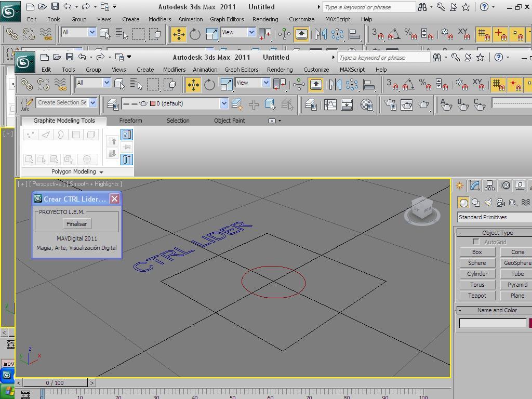
Task: Click Save file icon in front window title bar
Action: [x=70, y=57]
